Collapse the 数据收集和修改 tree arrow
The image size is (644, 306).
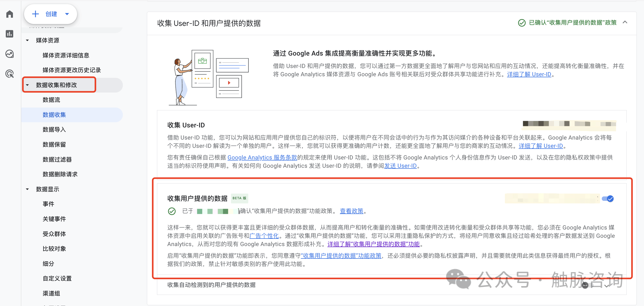click(27, 85)
